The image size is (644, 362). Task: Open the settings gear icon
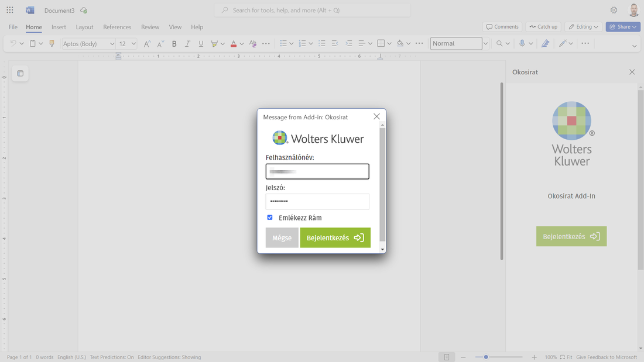pyautogui.click(x=614, y=10)
